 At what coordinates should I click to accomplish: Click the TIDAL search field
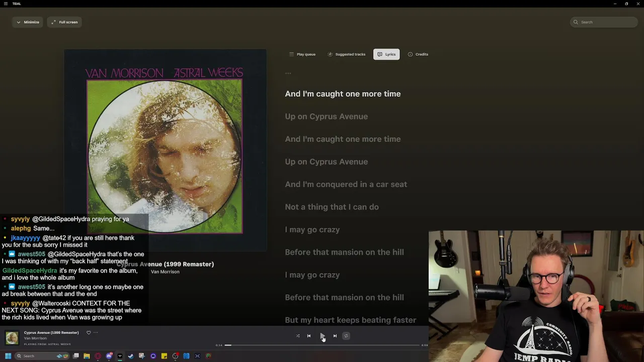(x=604, y=22)
